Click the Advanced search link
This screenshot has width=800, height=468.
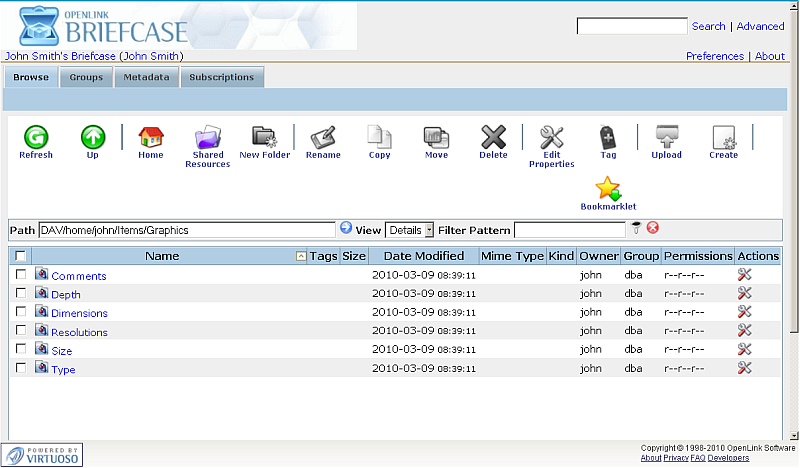click(760, 26)
